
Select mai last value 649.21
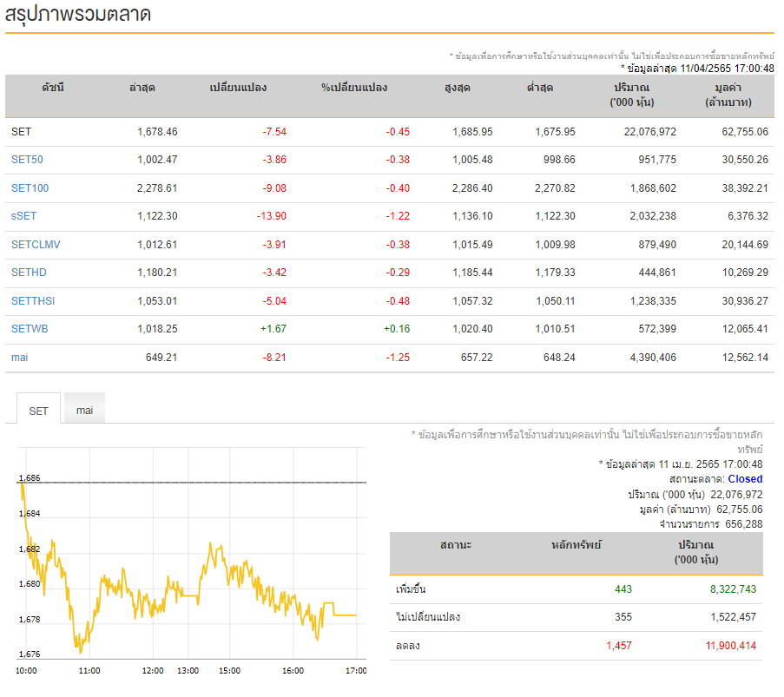click(161, 358)
